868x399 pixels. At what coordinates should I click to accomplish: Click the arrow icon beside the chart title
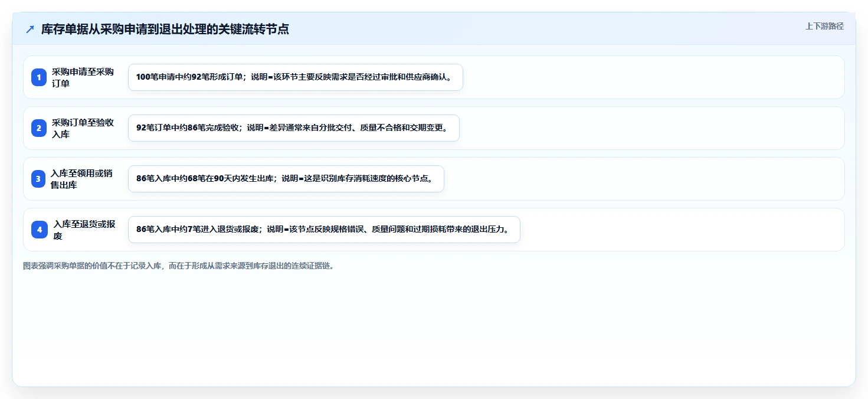click(30, 29)
